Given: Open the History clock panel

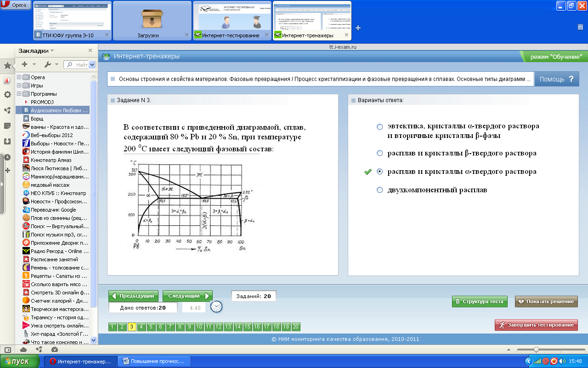Looking at the screenshot, I should pos(7,157).
